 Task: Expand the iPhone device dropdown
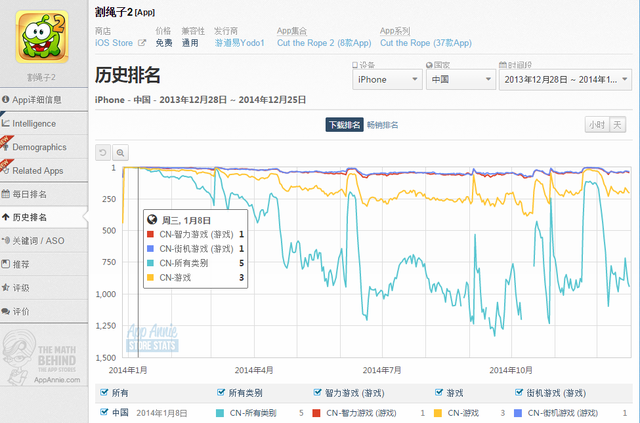click(x=387, y=79)
